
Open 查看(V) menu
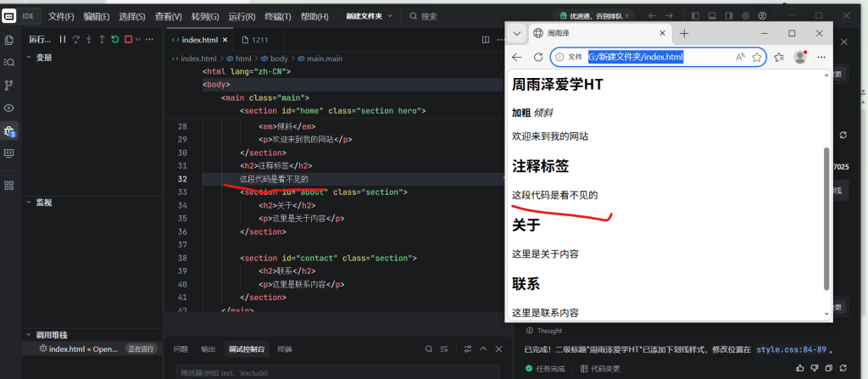tap(169, 16)
